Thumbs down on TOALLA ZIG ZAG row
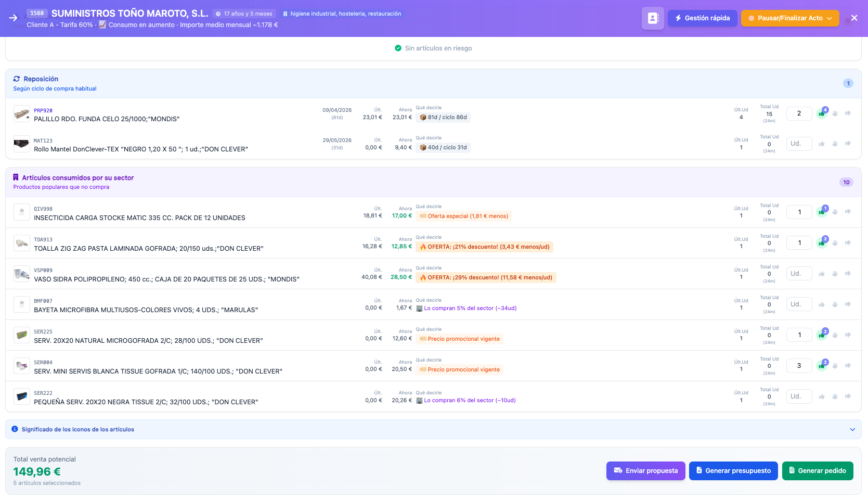The image size is (868, 500). 848,243
